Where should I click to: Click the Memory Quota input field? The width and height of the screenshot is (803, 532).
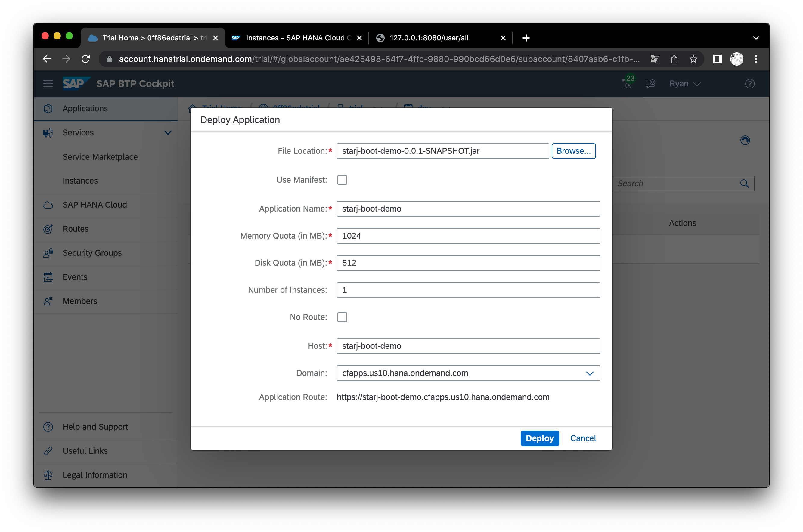(468, 236)
